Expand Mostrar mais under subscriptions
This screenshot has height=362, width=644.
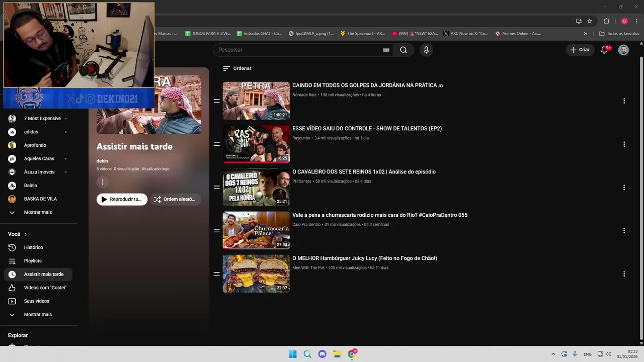(38, 212)
